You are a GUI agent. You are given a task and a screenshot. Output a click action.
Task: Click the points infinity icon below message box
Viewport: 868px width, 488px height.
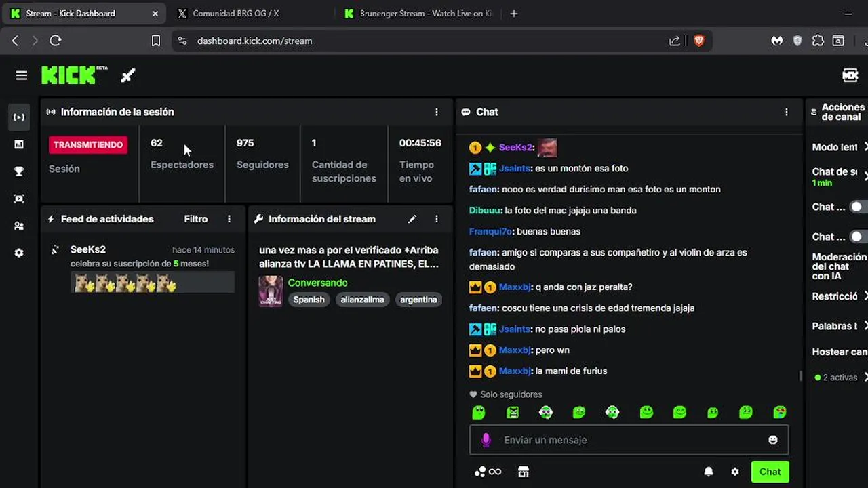[x=488, y=472]
